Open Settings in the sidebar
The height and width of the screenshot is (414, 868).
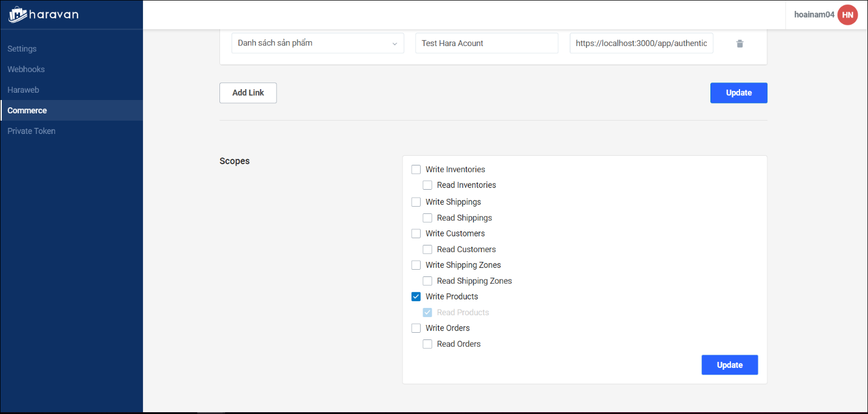coord(22,48)
